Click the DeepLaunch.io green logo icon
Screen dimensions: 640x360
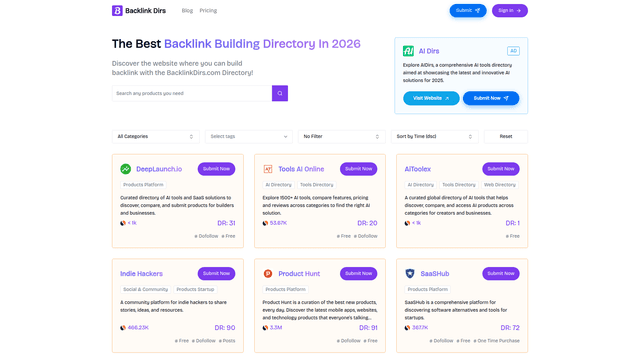(x=125, y=169)
